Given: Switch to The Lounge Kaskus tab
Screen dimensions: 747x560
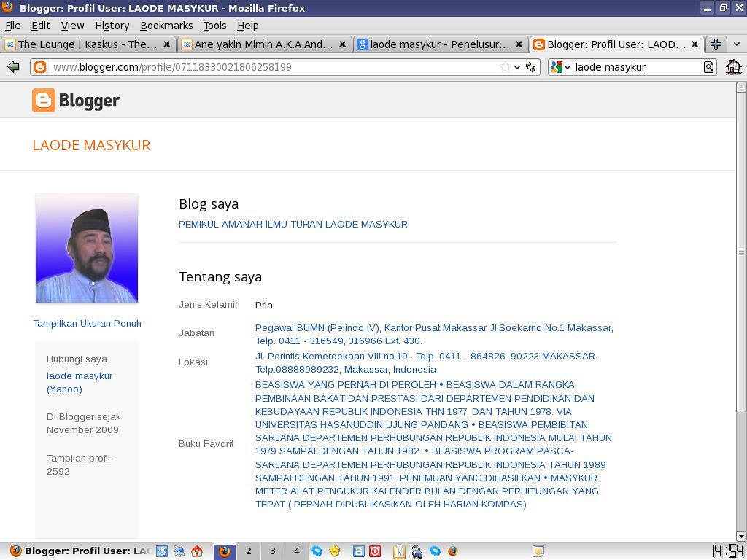Looking at the screenshot, I should click(88, 44).
